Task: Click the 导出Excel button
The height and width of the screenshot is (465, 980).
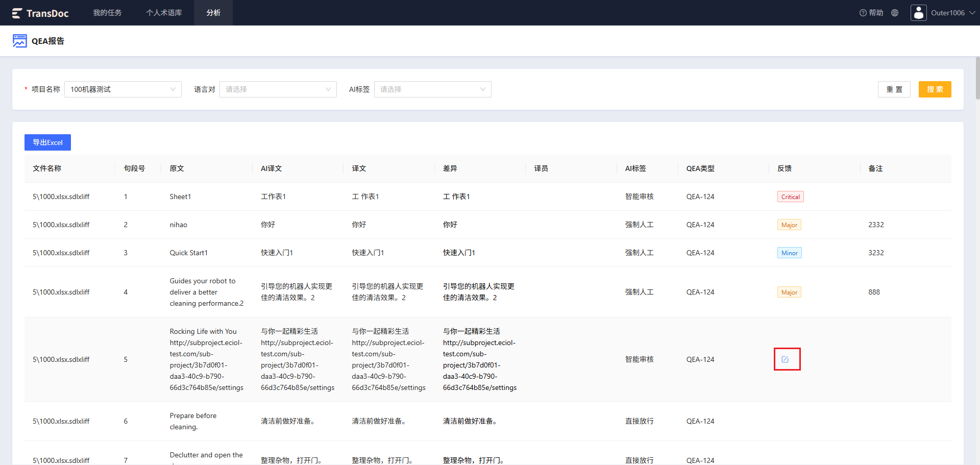Action: 47,142
